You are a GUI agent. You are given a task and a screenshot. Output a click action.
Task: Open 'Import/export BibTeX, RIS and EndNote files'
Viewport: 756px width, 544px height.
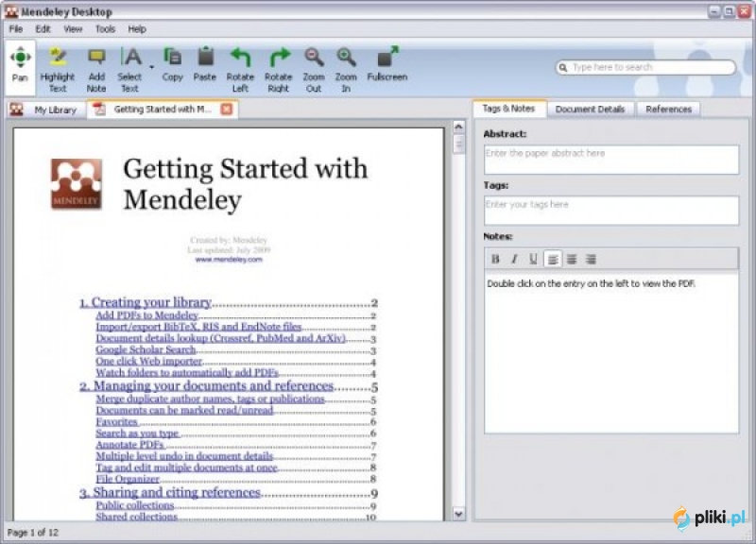[x=198, y=327]
